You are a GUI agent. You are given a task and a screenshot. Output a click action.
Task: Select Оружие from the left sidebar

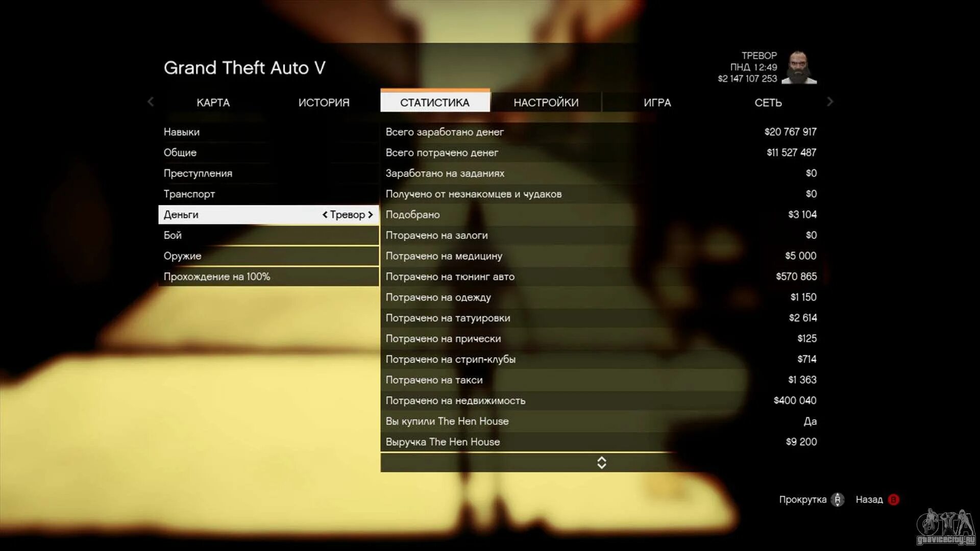(182, 256)
